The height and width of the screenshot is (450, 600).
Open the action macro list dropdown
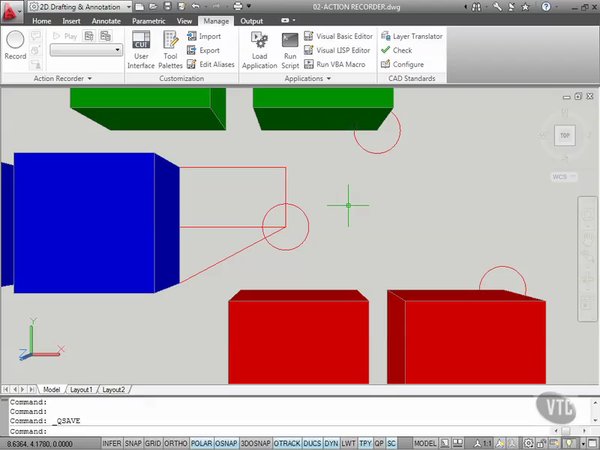[86, 50]
